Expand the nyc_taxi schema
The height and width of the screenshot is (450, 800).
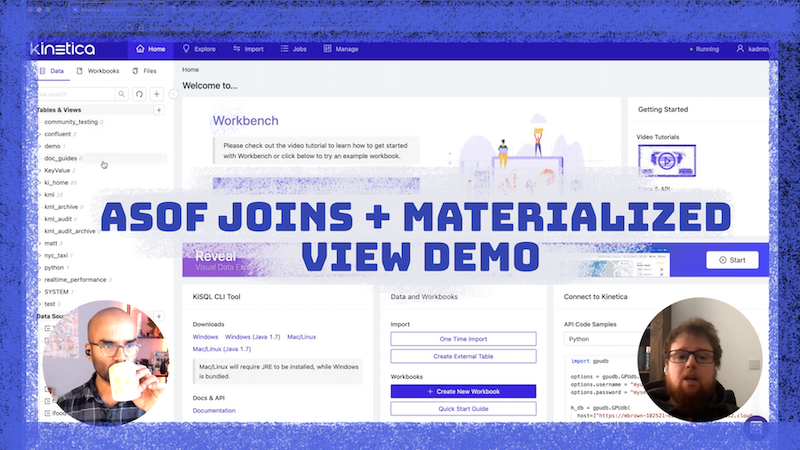pyautogui.click(x=40, y=256)
